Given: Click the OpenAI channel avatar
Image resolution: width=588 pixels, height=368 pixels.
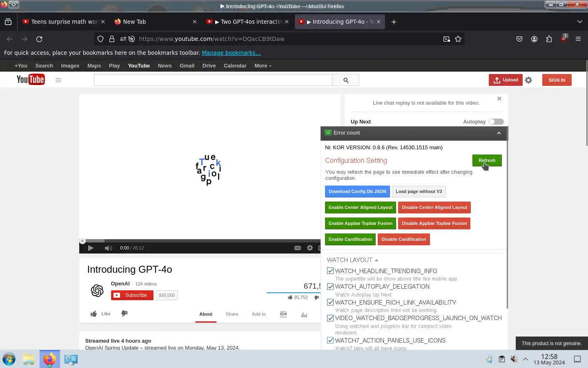Looking at the screenshot, I should point(97,291).
